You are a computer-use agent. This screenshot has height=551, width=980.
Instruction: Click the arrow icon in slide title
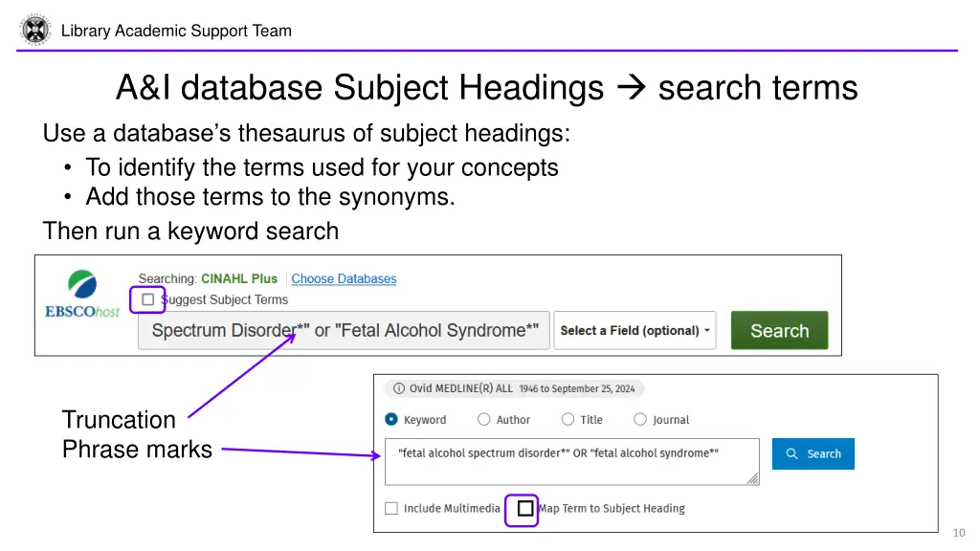click(x=632, y=87)
